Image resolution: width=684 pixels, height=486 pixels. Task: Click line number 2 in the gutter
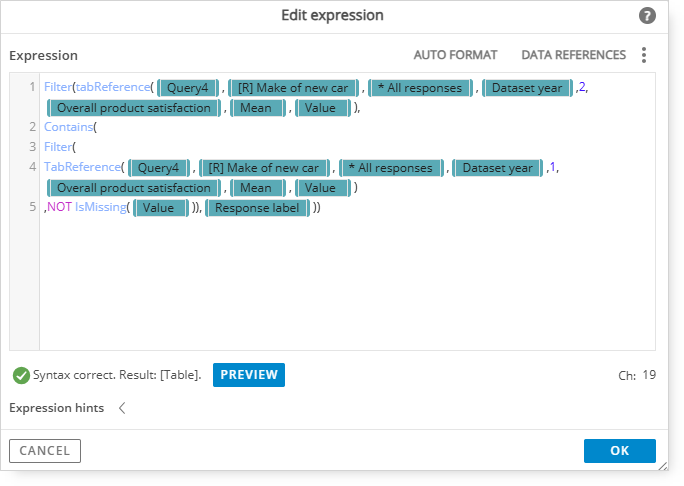pos(33,128)
